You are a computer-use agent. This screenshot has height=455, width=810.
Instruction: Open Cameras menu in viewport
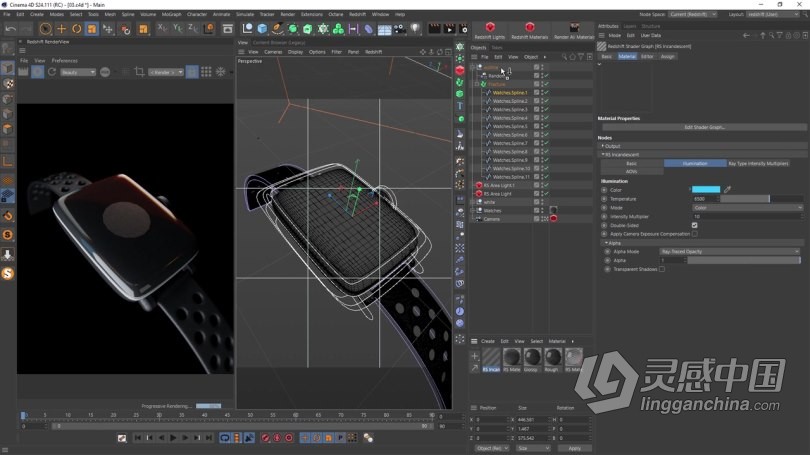click(273, 52)
